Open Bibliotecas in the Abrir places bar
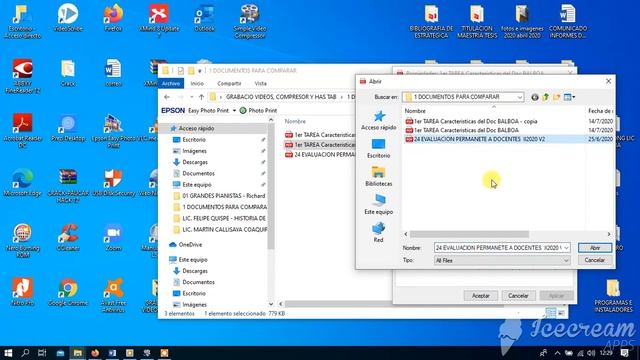640x360 pixels. 379,177
